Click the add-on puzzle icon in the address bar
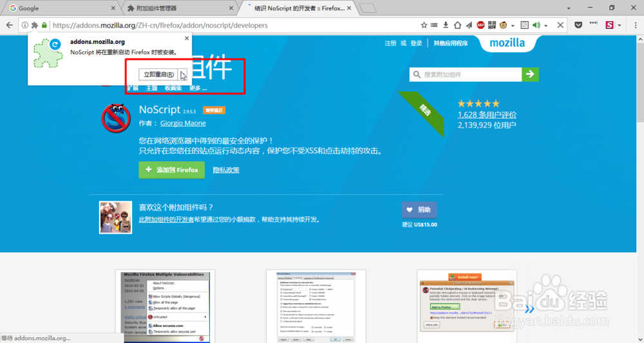The image size is (644, 343). (35, 25)
